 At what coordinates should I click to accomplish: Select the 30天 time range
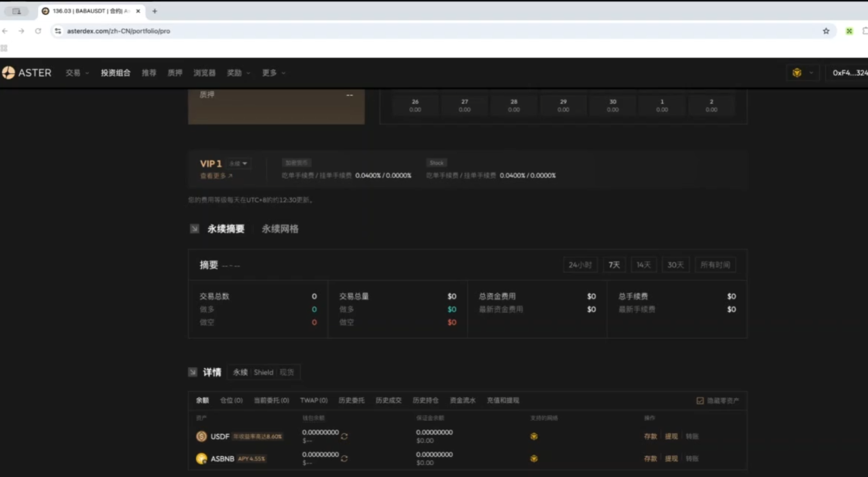point(675,265)
